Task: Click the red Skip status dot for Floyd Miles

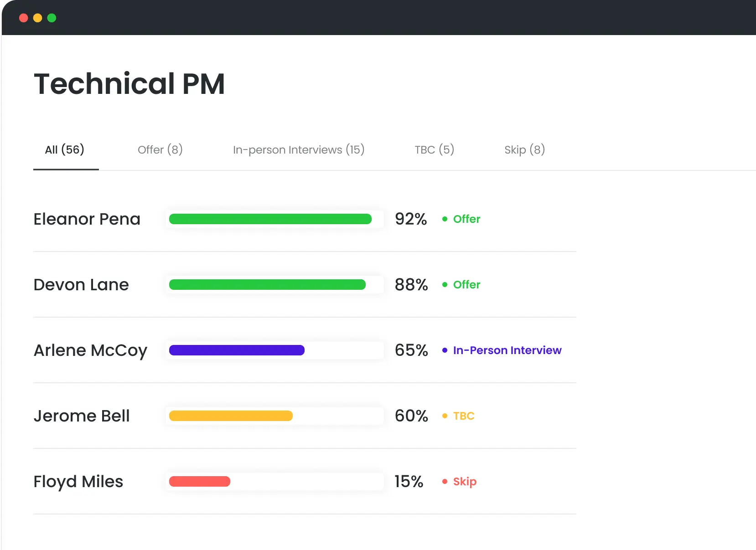Action: tap(445, 482)
